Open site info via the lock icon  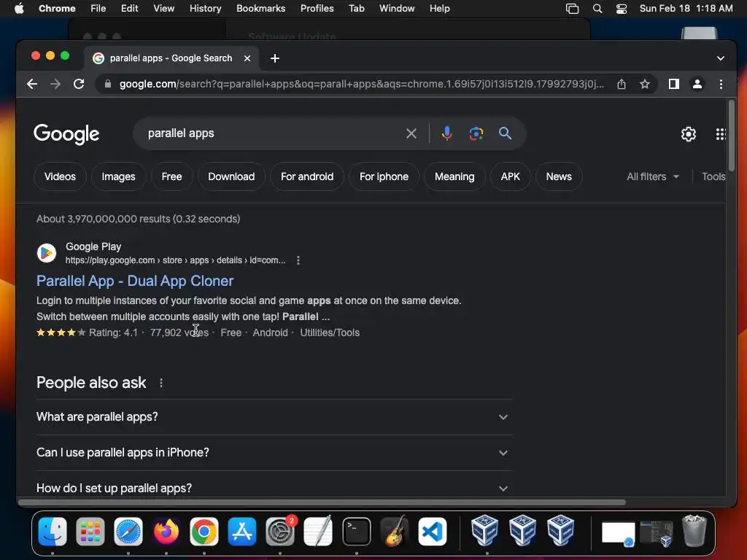point(108,85)
